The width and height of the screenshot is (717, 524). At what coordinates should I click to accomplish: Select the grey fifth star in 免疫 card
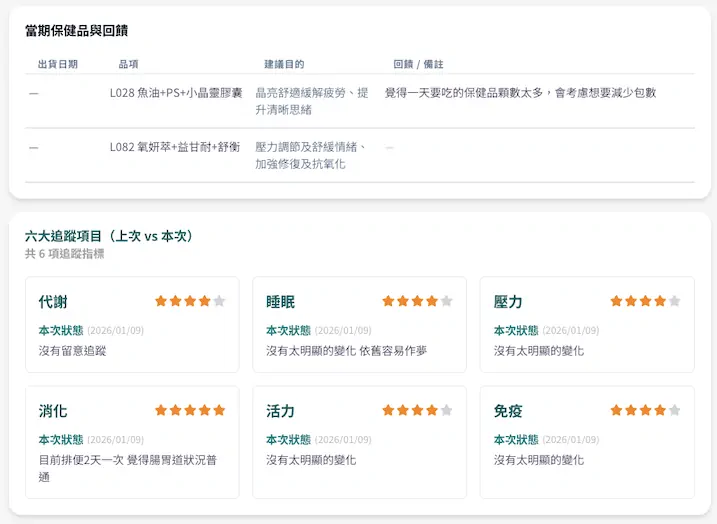point(674,410)
